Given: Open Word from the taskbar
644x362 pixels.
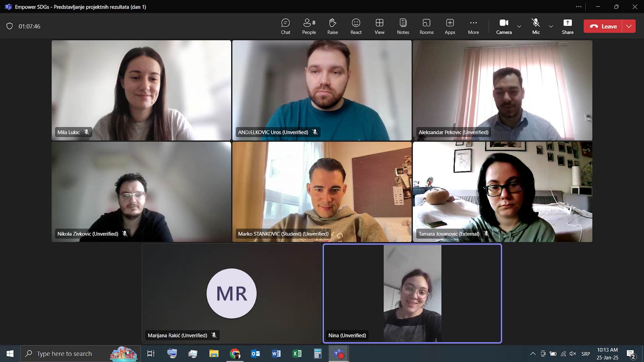Looking at the screenshot, I should pyautogui.click(x=276, y=354).
